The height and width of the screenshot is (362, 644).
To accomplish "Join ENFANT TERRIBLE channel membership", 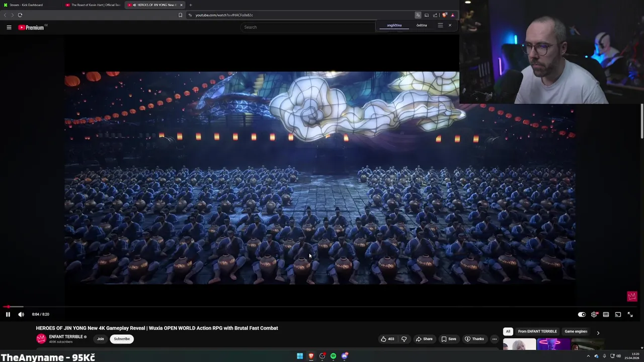I will coord(101,339).
